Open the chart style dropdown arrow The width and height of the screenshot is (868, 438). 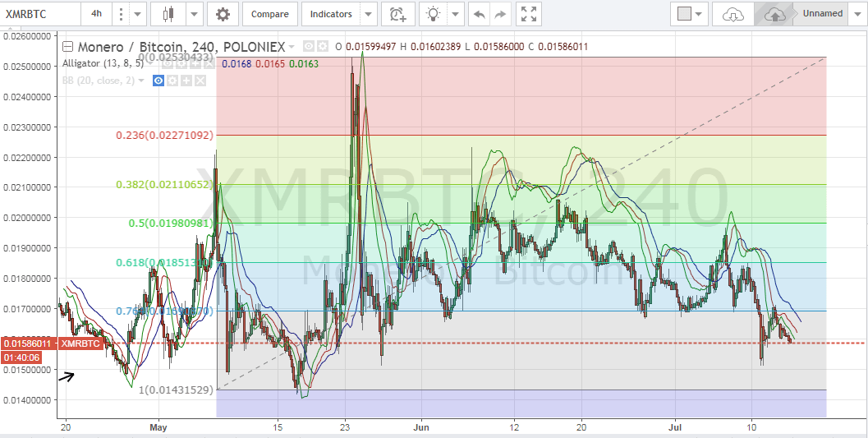click(x=194, y=15)
